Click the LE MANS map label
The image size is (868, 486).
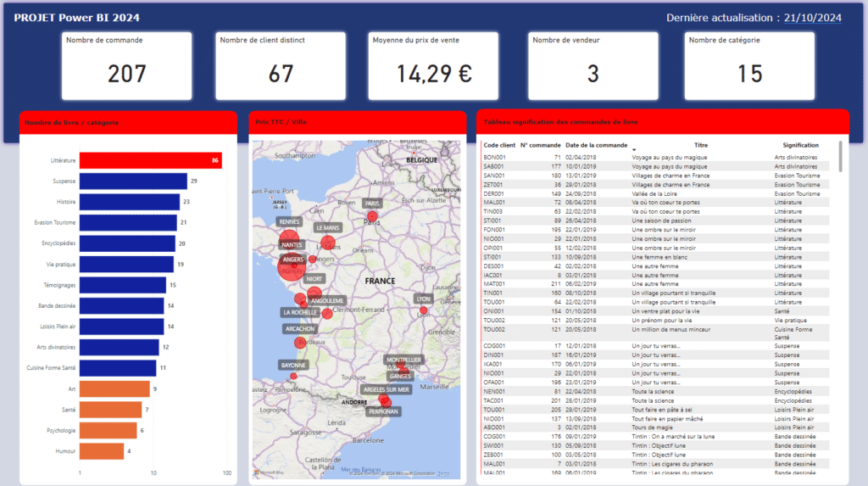(328, 228)
